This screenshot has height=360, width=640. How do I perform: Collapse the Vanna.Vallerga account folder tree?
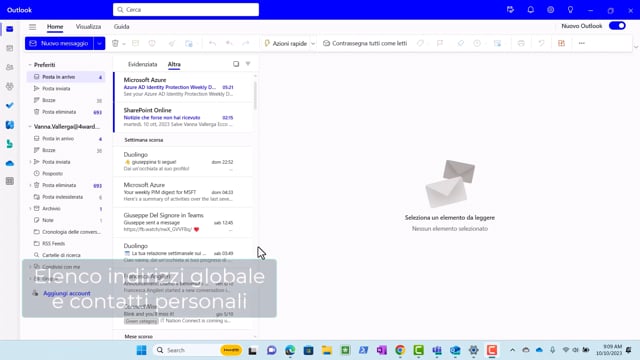coord(30,127)
